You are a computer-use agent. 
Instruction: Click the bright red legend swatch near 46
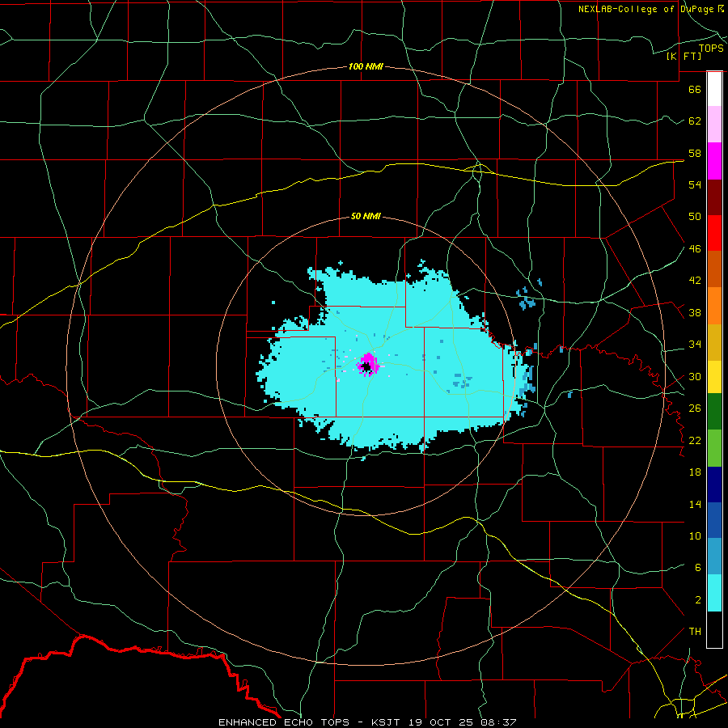tap(714, 233)
